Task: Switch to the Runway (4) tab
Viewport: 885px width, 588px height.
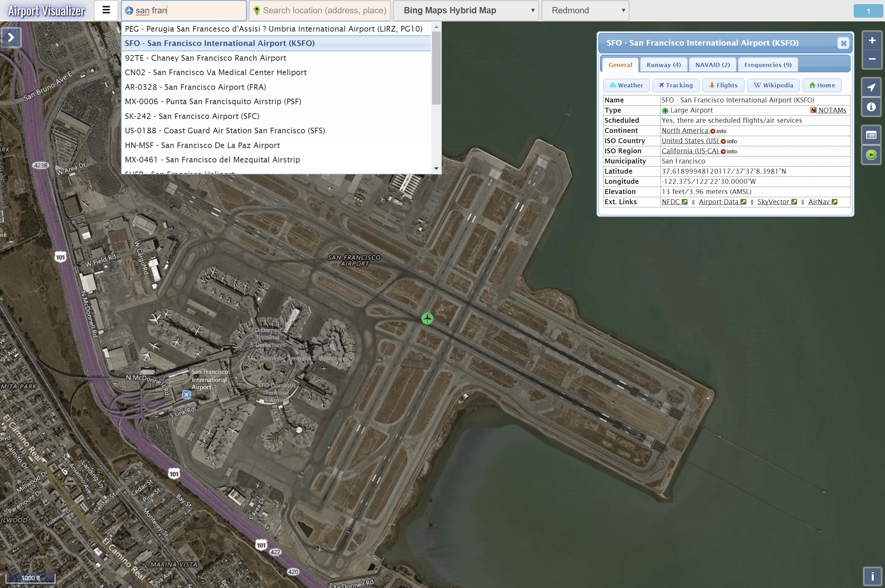Action: pos(663,65)
